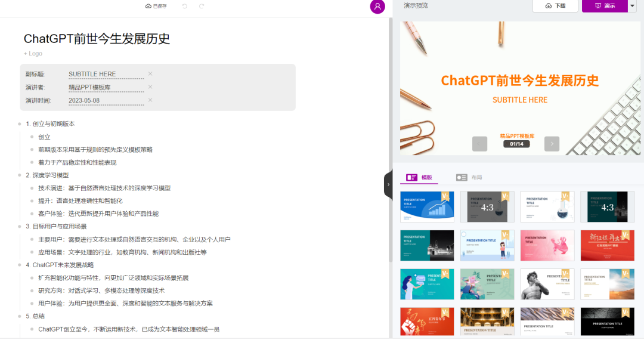
Task: Click outline item 1. 创立与初期版本
Action: (50, 123)
